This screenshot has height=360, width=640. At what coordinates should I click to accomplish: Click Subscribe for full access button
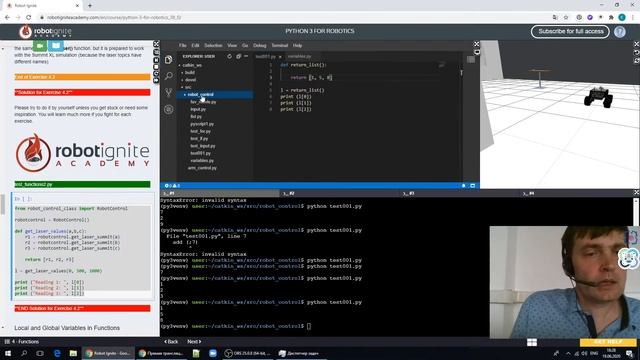(x=570, y=31)
